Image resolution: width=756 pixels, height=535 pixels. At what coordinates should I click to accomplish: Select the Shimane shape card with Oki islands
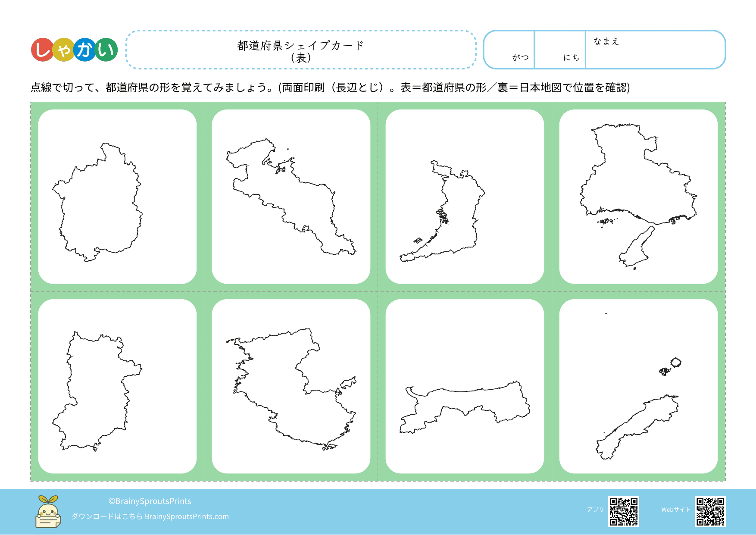(x=638, y=386)
